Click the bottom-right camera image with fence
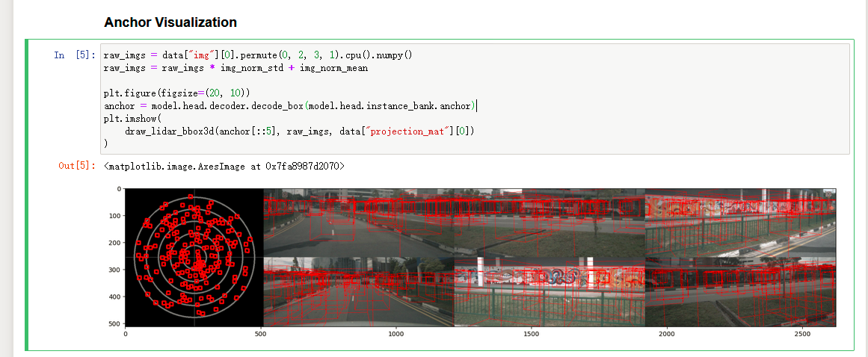The width and height of the screenshot is (868, 357). pos(741,292)
